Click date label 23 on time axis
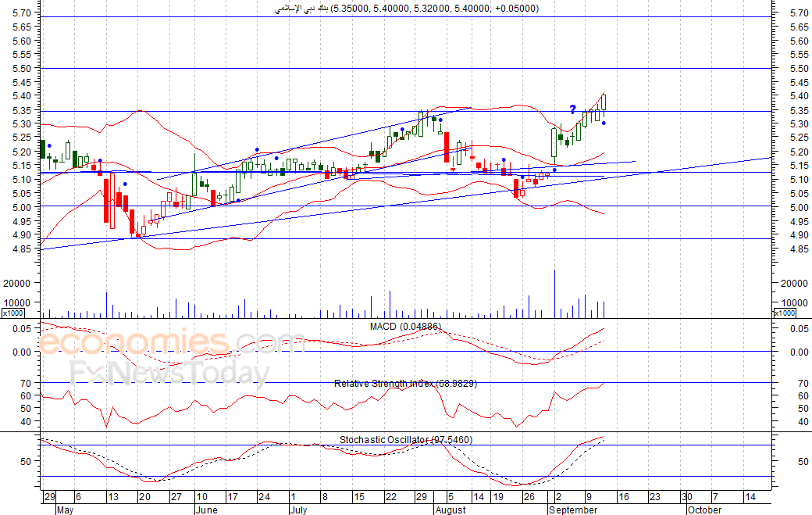The height and width of the screenshot is (515, 812). pos(655,497)
